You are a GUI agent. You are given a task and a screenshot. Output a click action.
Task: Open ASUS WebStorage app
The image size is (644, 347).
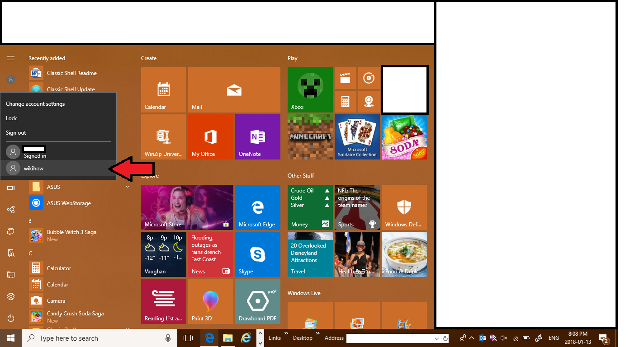(x=80, y=203)
